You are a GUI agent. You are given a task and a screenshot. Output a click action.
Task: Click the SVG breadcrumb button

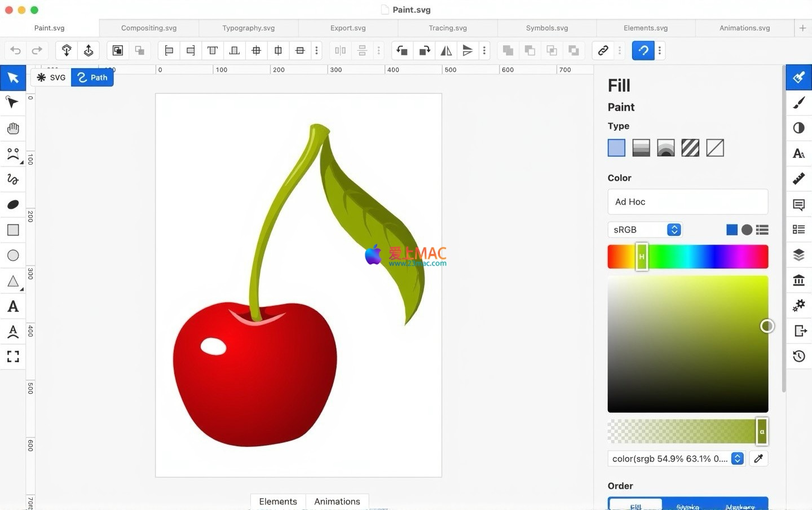pos(51,77)
